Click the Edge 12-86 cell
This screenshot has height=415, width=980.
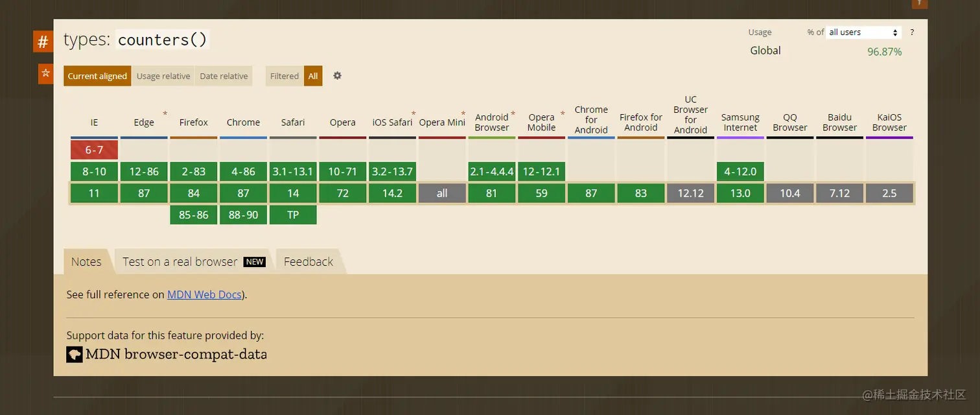(144, 172)
